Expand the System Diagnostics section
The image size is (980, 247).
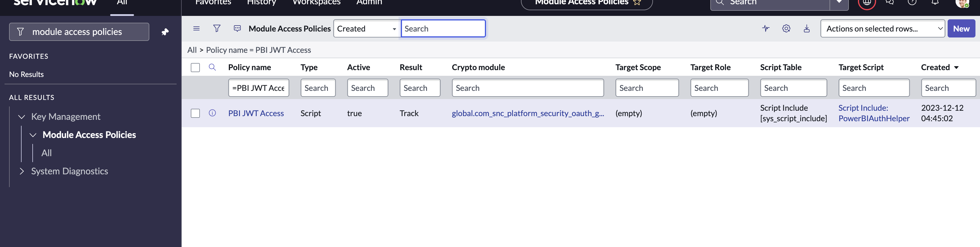click(22, 171)
